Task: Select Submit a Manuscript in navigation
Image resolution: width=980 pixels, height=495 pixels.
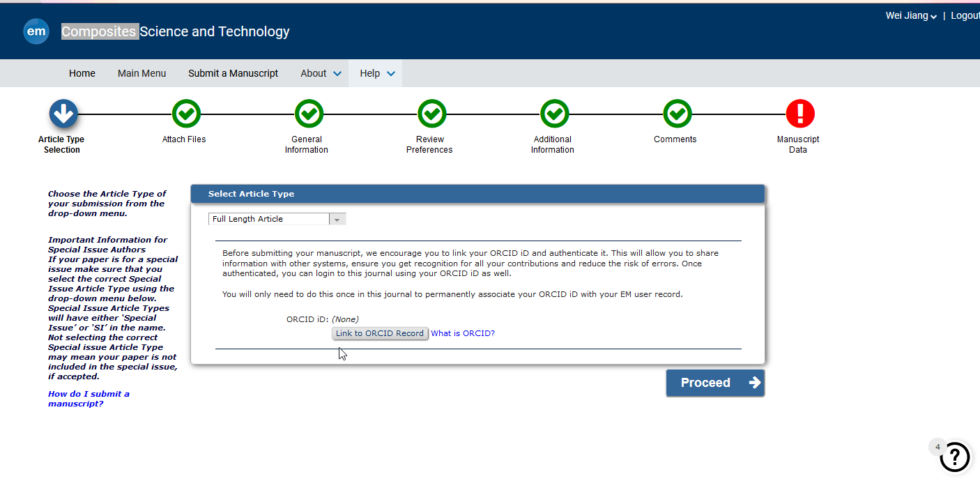Action: 233,73
